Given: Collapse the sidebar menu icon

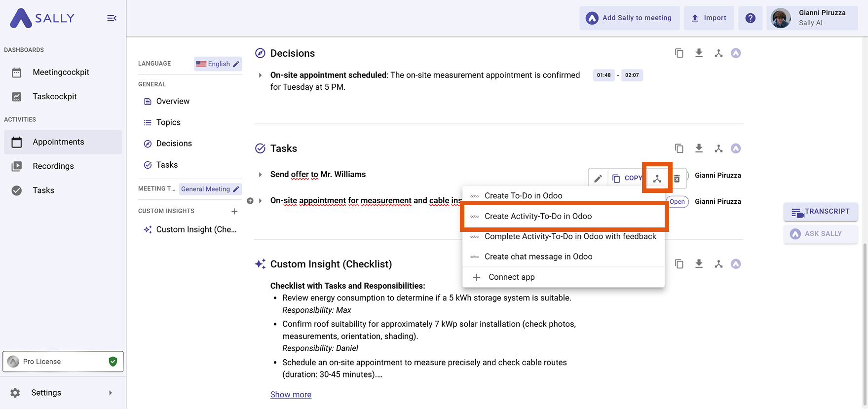Looking at the screenshot, I should [112, 18].
